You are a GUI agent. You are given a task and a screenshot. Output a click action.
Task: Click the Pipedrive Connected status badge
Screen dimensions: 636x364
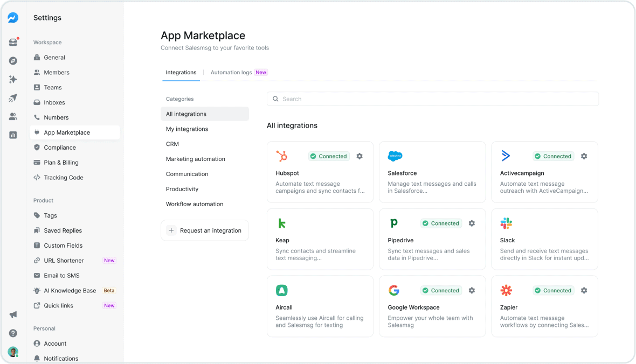tap(441, 223)
